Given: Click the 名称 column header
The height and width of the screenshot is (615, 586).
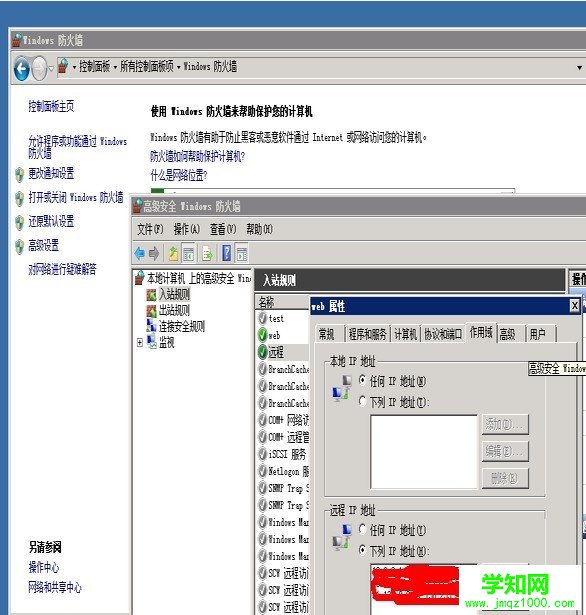Looking at the screenshot, I should 282,302.
